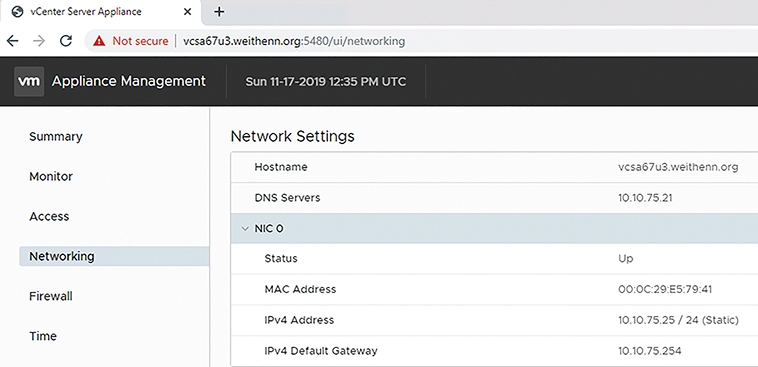Click the browser forward arrow
This screenshot has width=758, height=367.
coord(39,41)
